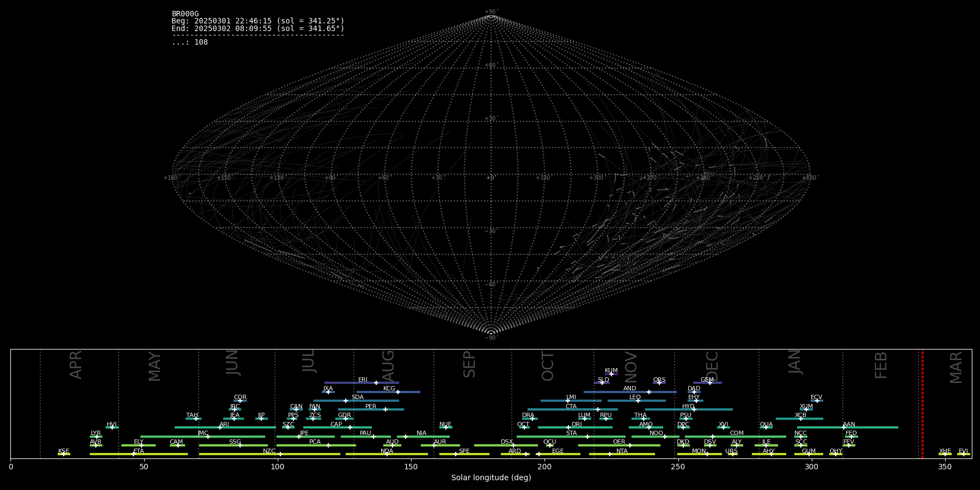Click the red dashed current-date marker line
The image size is (980, 490).
(922, 404)
